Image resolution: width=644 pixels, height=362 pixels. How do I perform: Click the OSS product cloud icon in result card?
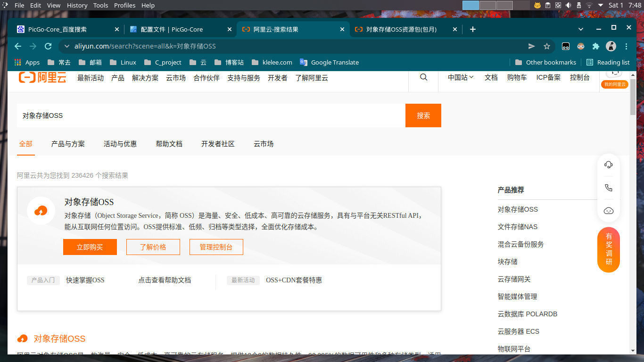(41, 211)
